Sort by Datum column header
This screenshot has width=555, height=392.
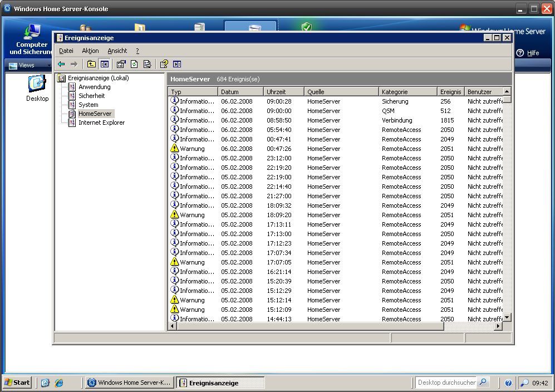[x=240, y=92]
